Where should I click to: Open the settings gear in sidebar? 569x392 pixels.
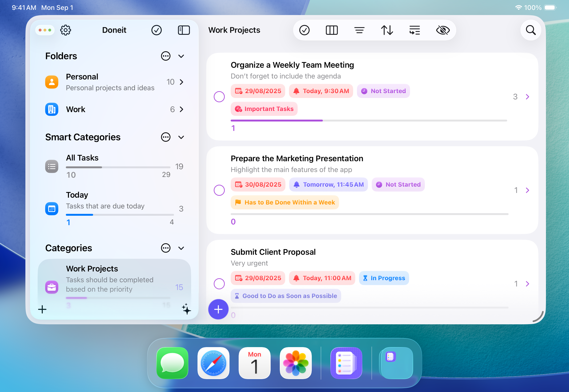pyautogui.click(x=66, y=30)
